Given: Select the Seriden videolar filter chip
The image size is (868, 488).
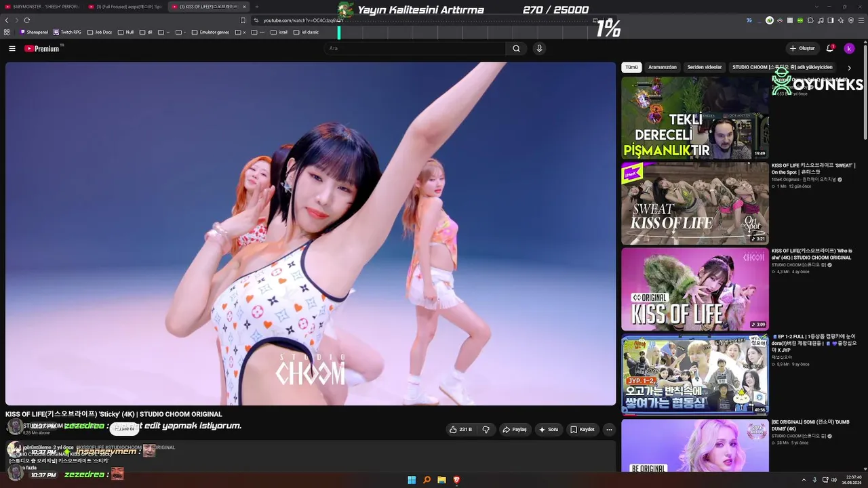Looking at the screenshot, I should [x=705, y=68].
